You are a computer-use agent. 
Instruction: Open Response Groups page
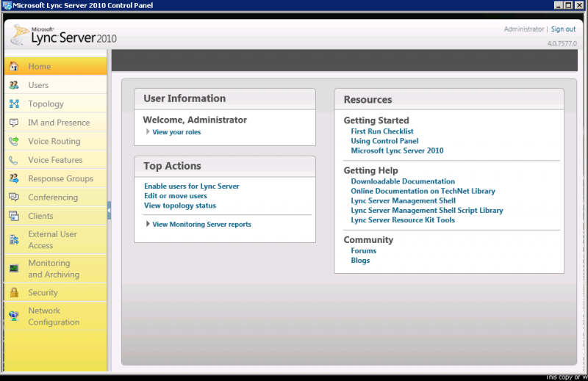click(x=56, y=178)
